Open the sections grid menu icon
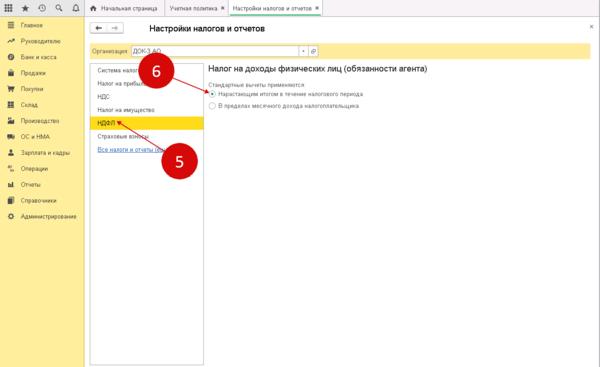 pos(8,8)
